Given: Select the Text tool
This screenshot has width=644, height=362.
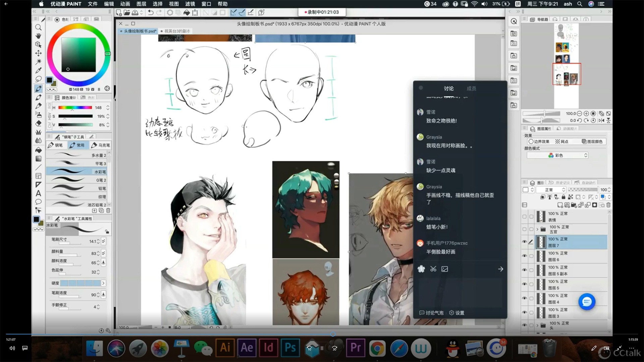Looking at the screenshot, I should (x=38, y=193).
